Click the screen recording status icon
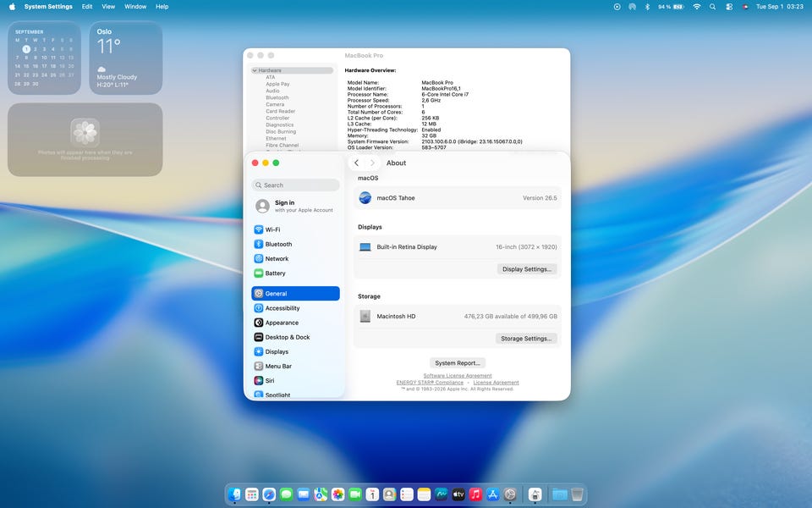Image resolution: width=812 pixels, height=508 pixels. tap(617, 7)
